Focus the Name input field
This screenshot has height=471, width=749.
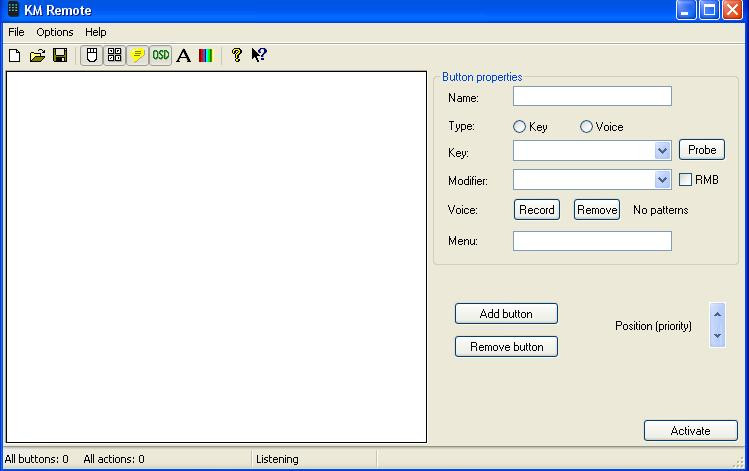592,96
